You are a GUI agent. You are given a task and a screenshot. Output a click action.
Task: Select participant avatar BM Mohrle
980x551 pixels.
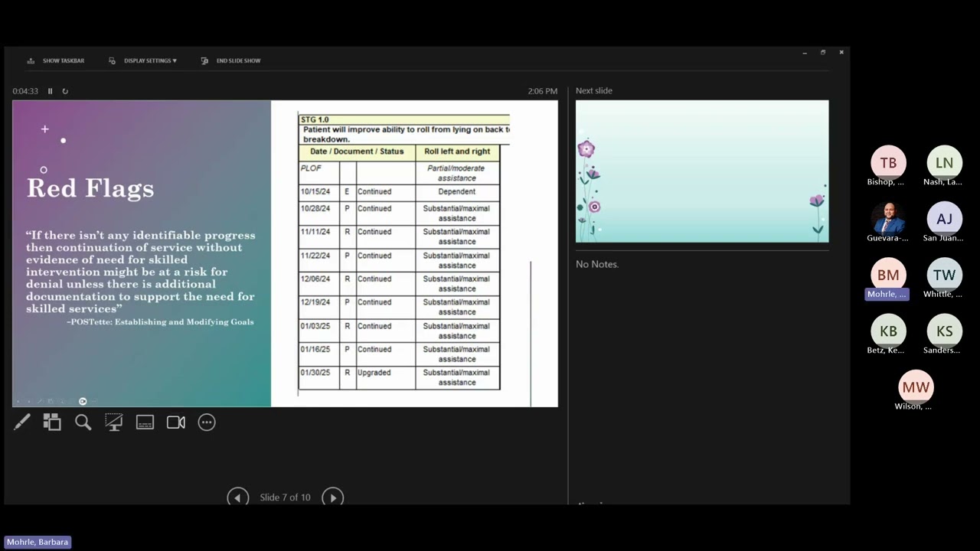[x=888, y=275]
